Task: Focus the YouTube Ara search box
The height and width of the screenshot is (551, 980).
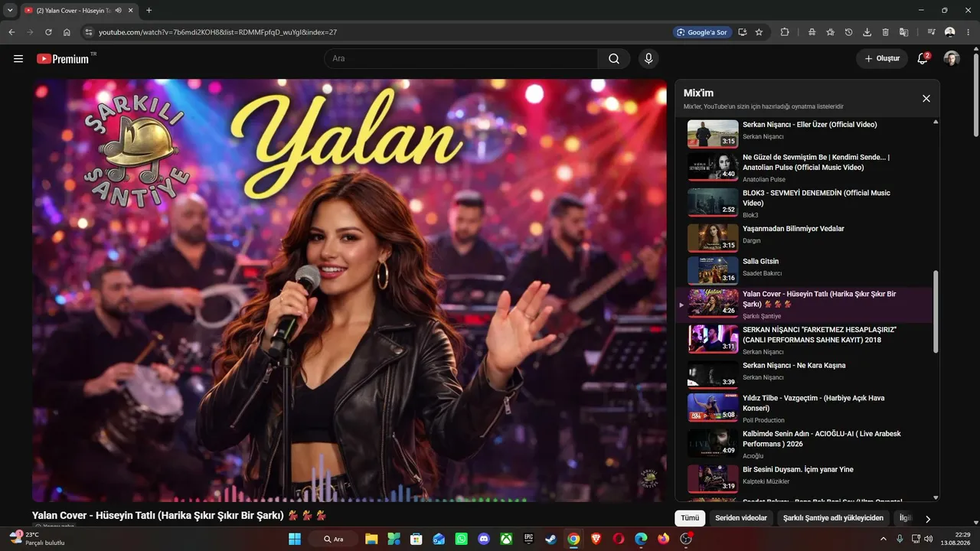Action: tap(461, 59)
